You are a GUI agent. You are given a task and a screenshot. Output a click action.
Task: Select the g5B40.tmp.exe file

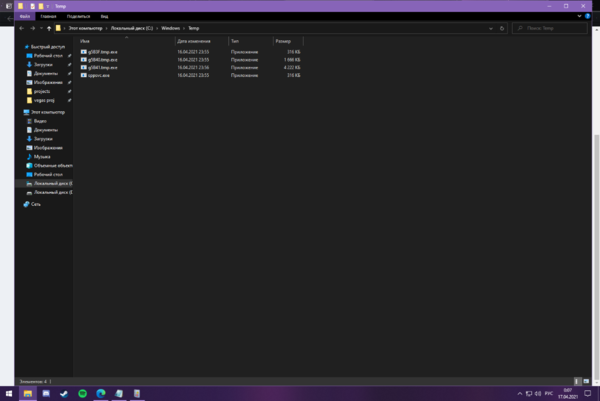[103, 60]
